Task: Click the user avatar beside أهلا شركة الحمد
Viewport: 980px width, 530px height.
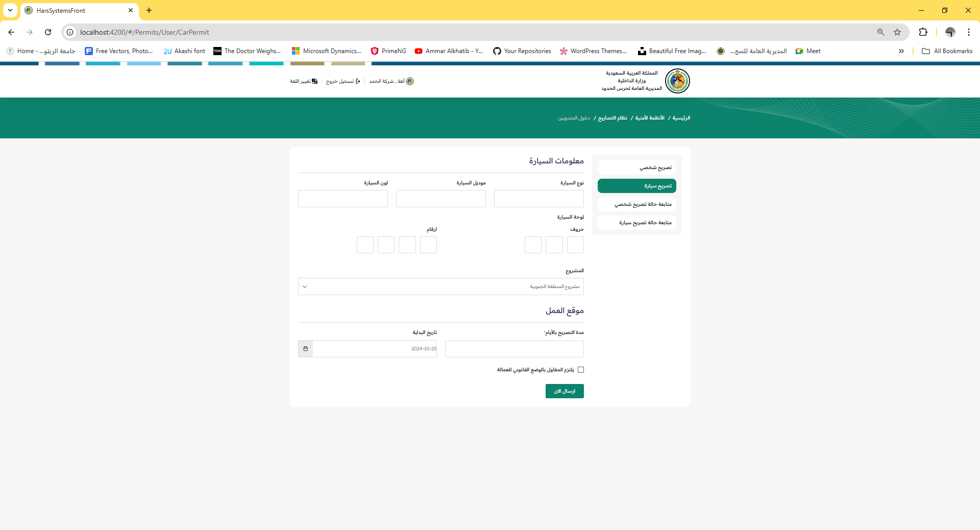Action: pyautogui.click(x=410, y=81)
